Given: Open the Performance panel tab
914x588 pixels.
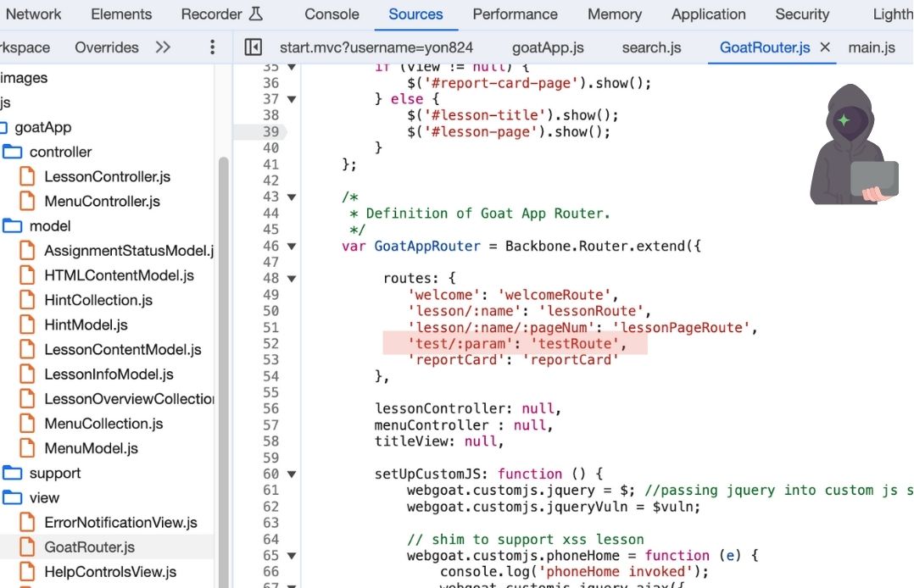Looking at the screenshot, I should (515, 14).
